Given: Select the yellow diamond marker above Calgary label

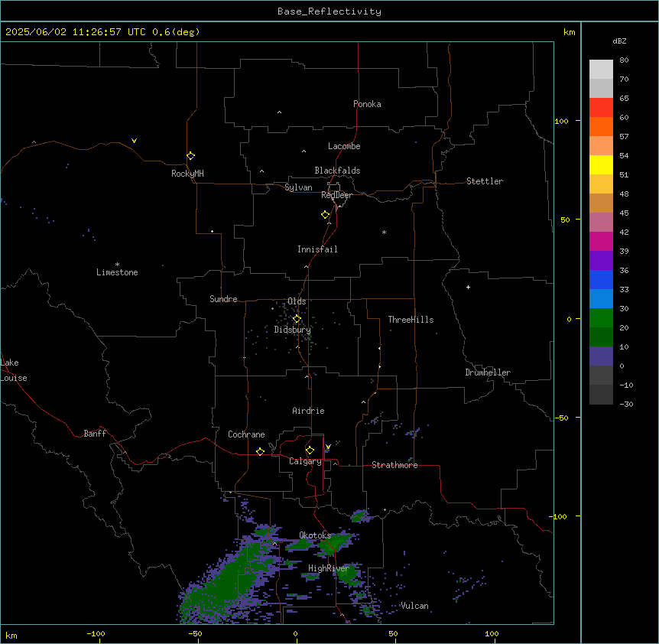Looking at the screenshot, I should pyautogui.click(x=310, y=450).
